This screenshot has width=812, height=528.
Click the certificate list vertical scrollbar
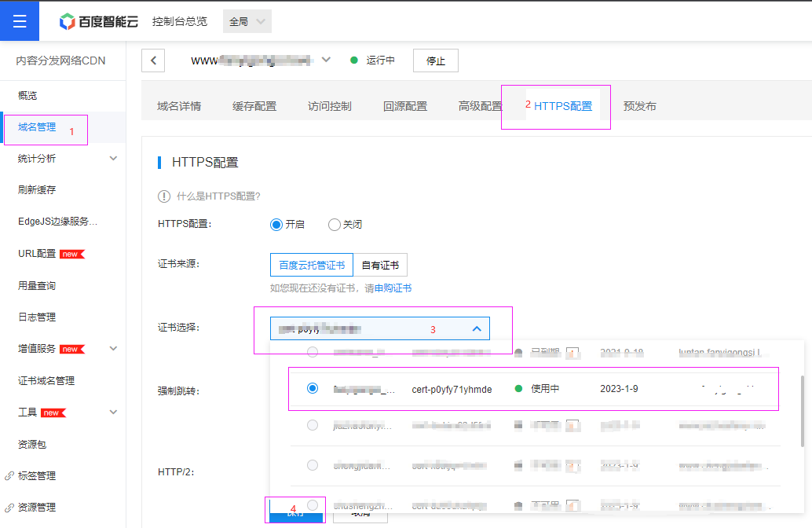click(x=802, y=409)
